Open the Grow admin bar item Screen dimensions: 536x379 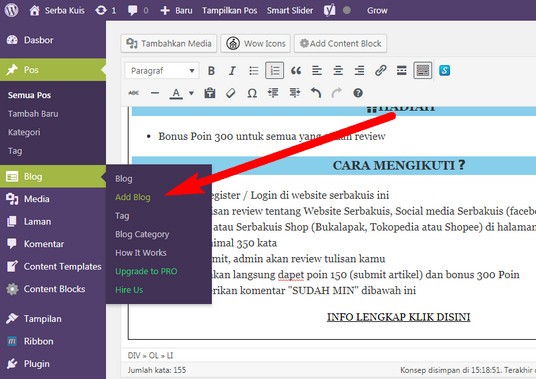coord(377,11)
